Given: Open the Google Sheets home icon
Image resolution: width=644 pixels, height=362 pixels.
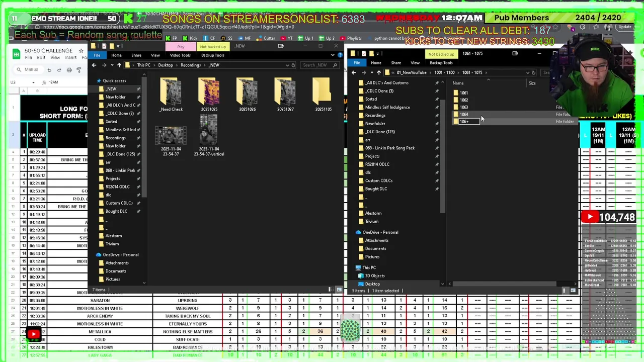Looking at the screenshot, I should tap(16, 54).
